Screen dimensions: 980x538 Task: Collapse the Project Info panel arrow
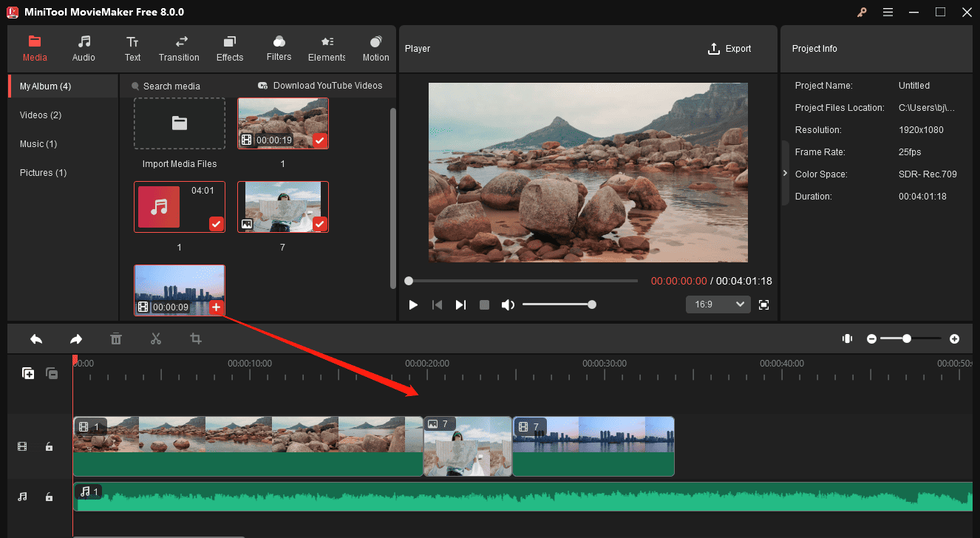coord(784,173)
